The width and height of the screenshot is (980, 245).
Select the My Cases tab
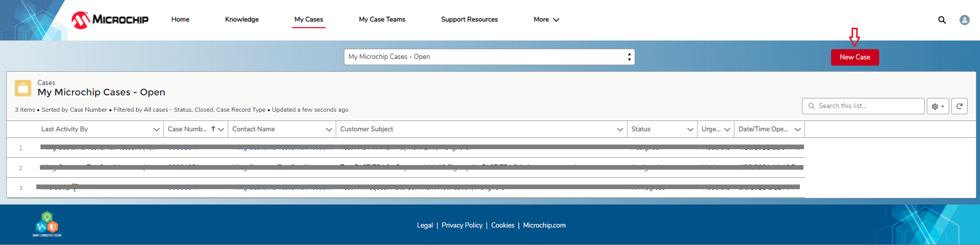click(x=309, y=19)
